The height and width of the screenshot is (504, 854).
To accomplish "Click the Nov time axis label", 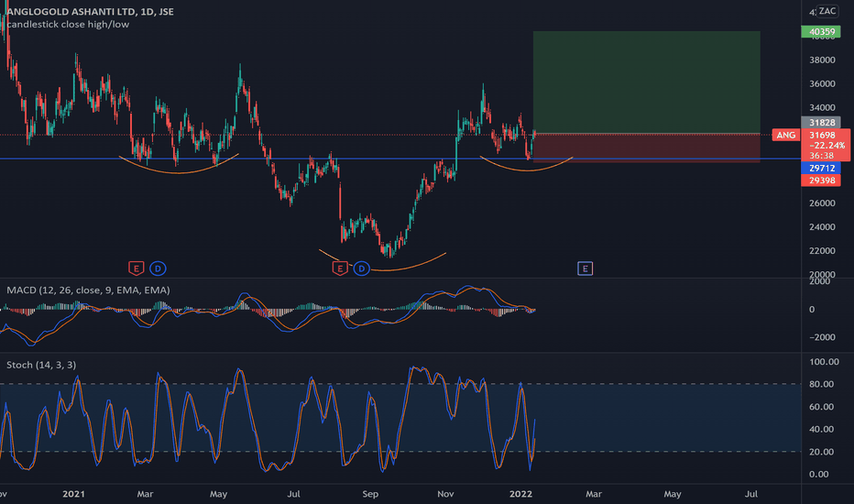I will pyautogui.click(x=445, y=494).
